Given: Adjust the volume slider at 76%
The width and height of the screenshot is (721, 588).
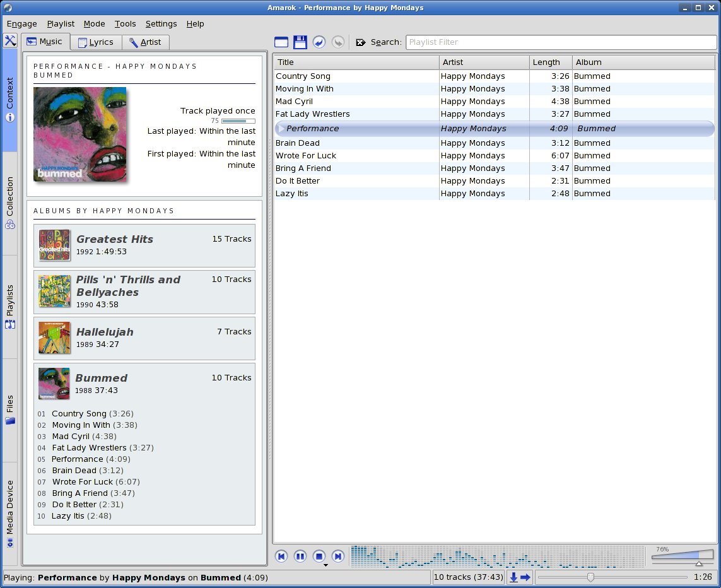Looking at the screenshot, I should (x=683, y=556).
